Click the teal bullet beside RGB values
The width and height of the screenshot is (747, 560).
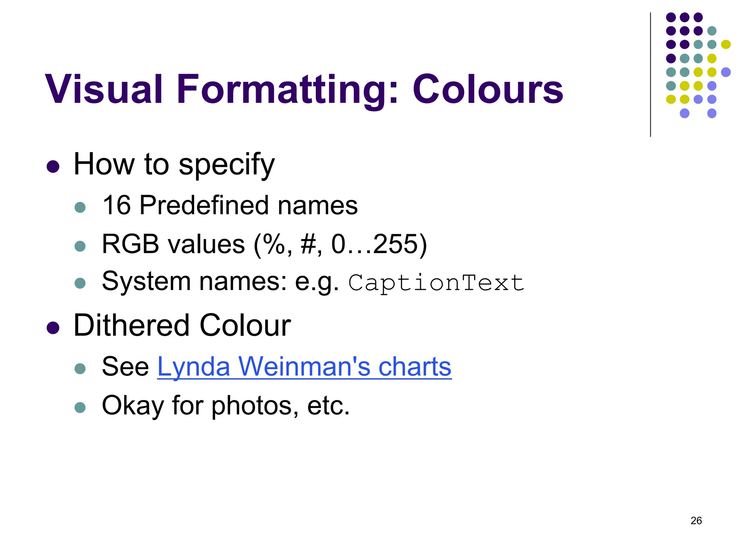80,246
